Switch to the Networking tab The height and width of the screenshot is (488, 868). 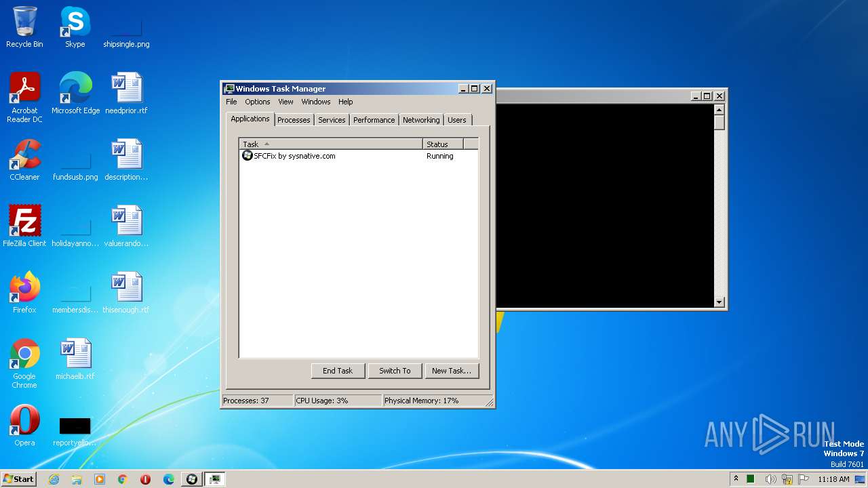tap(421, 120)
